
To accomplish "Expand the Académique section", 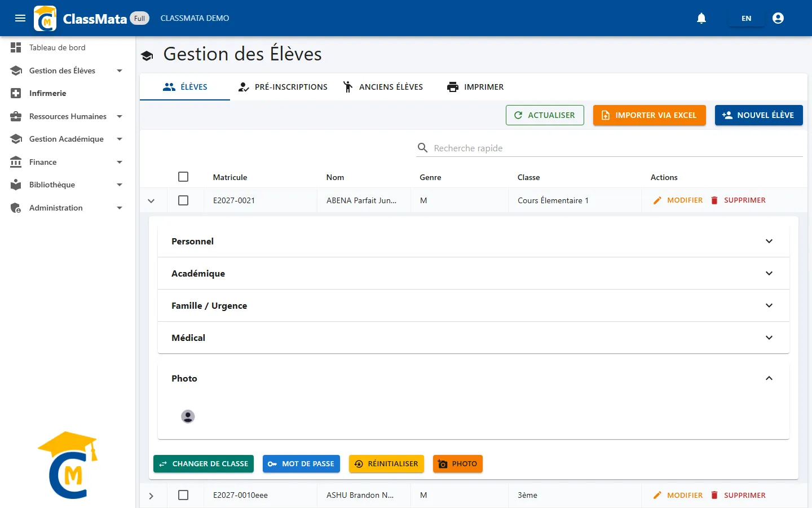I will 474,273.
